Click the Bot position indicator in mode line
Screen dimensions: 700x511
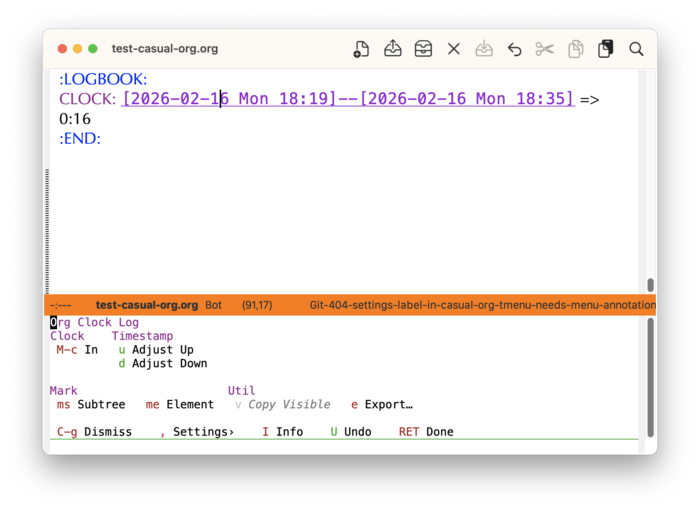[213, 305]
